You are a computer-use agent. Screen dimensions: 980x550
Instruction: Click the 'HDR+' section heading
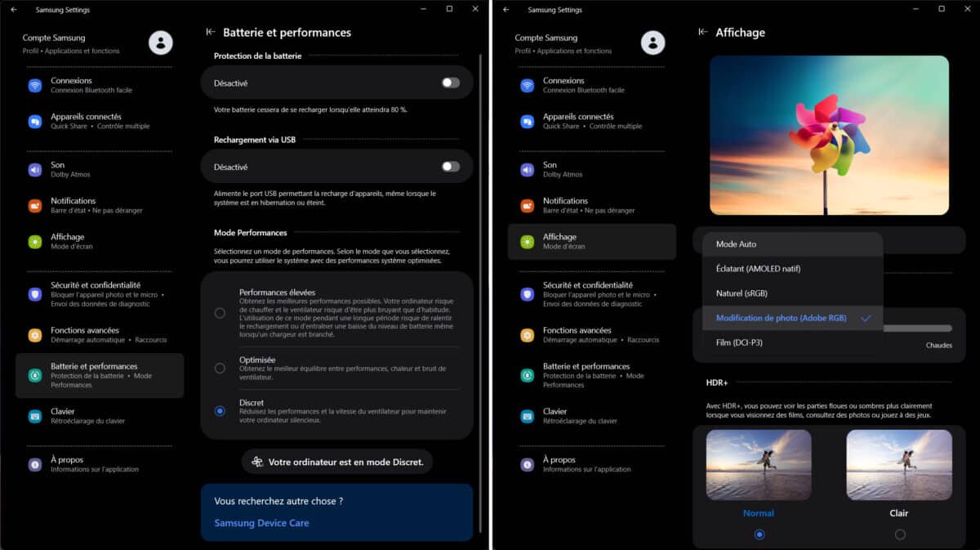tap(717, 382)
